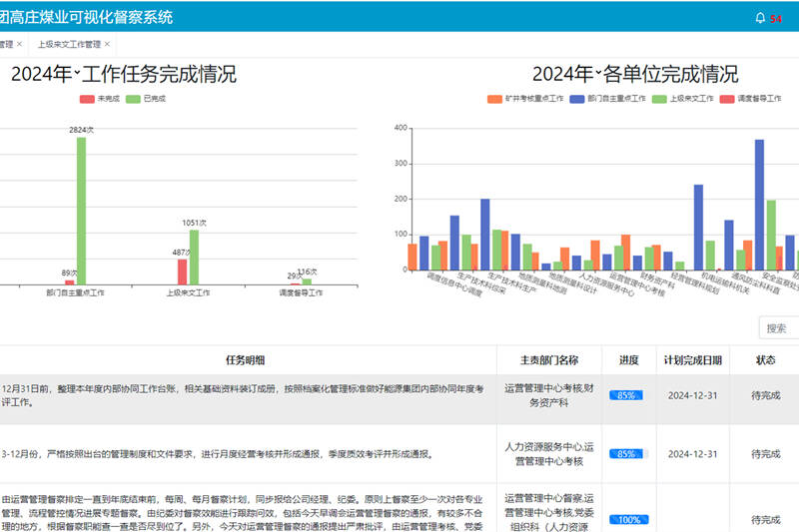Close the partially visible 管理 tab
This screenshot has height=532, width=799.
[x=19, y=44]
